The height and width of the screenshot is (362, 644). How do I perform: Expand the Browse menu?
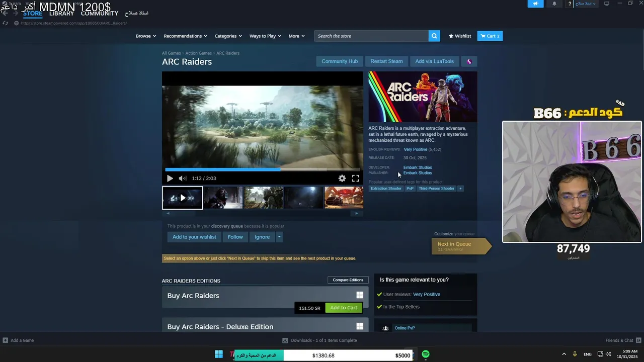pyautogui.click(x=146, y=36)
